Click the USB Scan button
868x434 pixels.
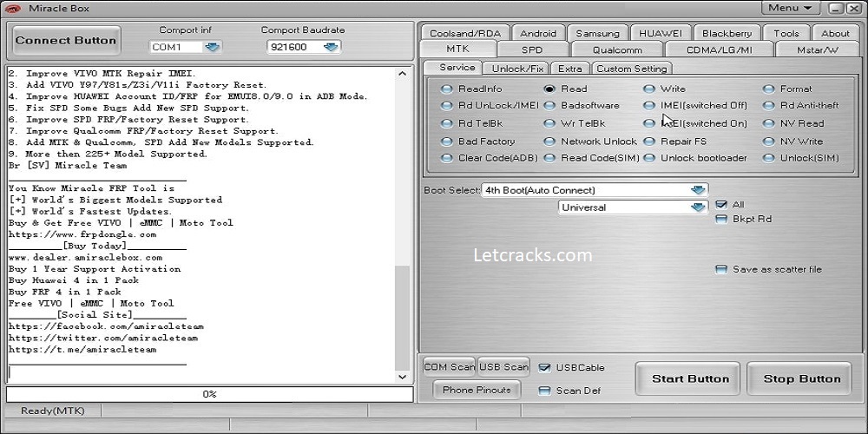pos(503,366)
